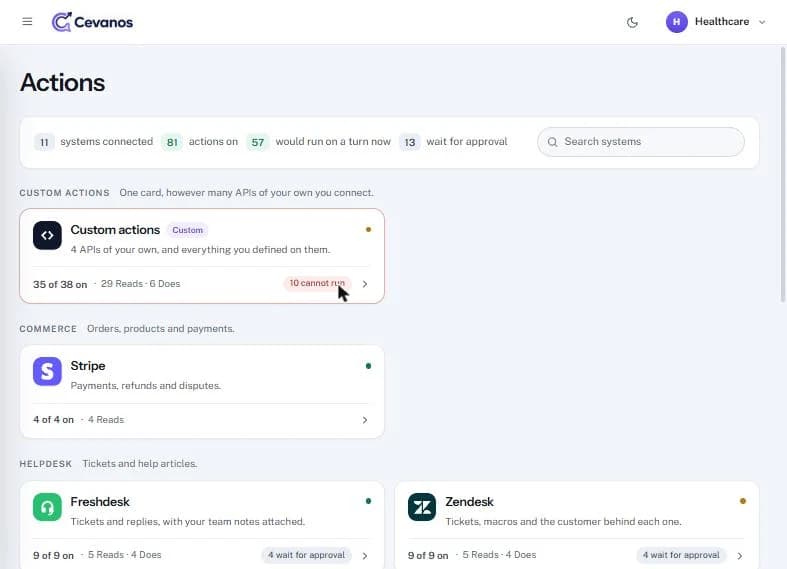Viewport: 787px width, 569px height.
Task: Click the Healthcare avatar circle
Action: coord(676,22)
